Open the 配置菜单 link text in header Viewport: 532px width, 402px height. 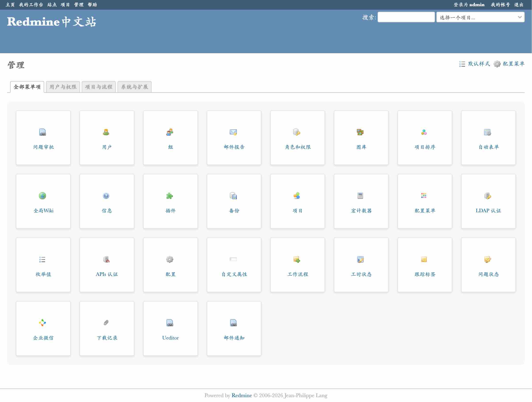(x=513, y=64)
